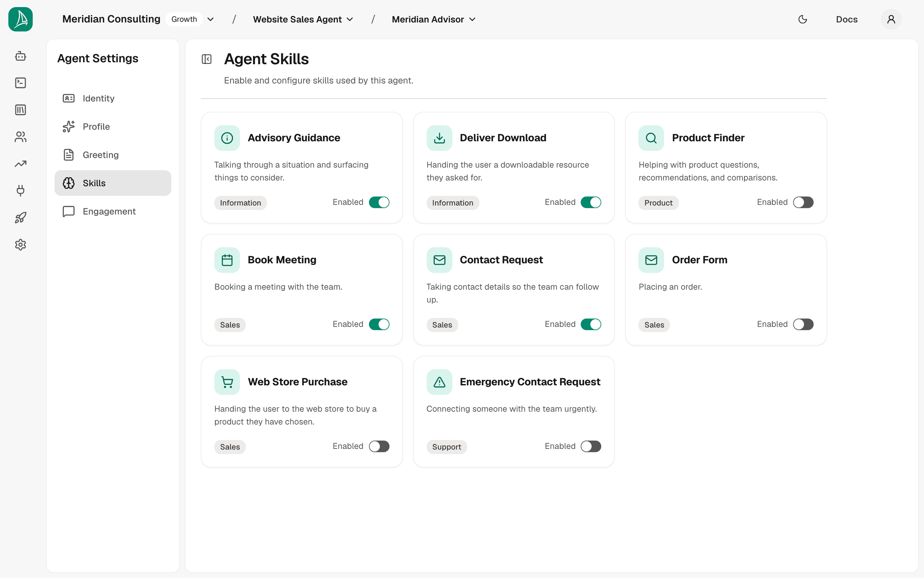Click the Support tag on Emergency Contact Request
This screenshot has width=924, height=578.
click(x=446, y=447)
